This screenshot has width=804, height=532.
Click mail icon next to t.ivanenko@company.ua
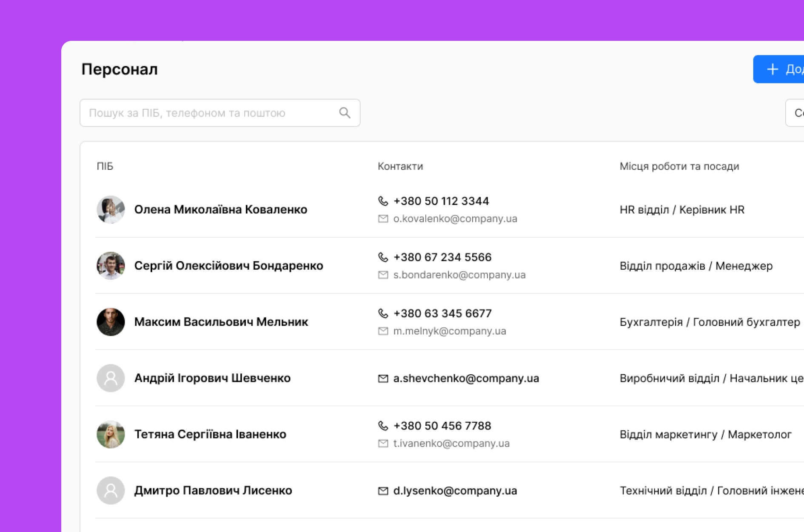[383, 443]
